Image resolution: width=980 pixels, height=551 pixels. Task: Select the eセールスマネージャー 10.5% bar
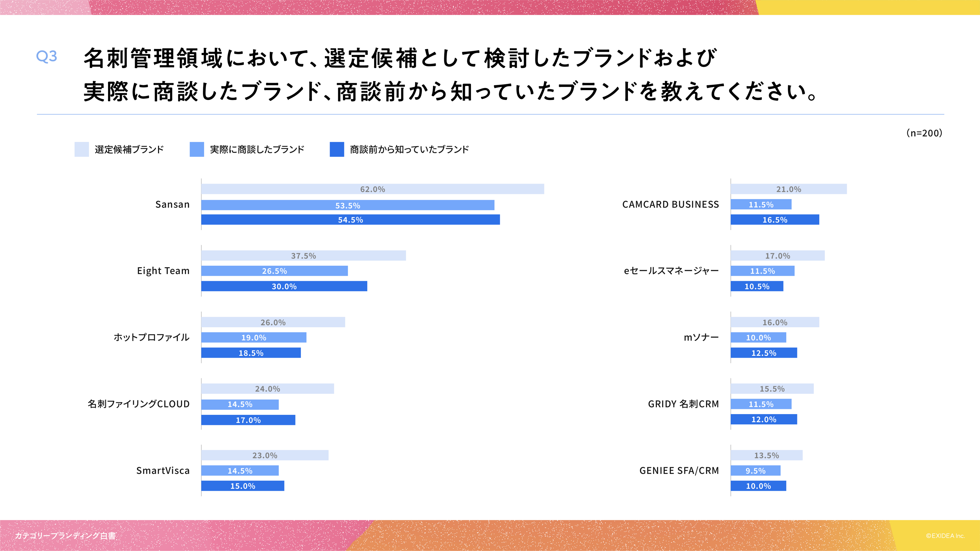[x=757, y=286]
